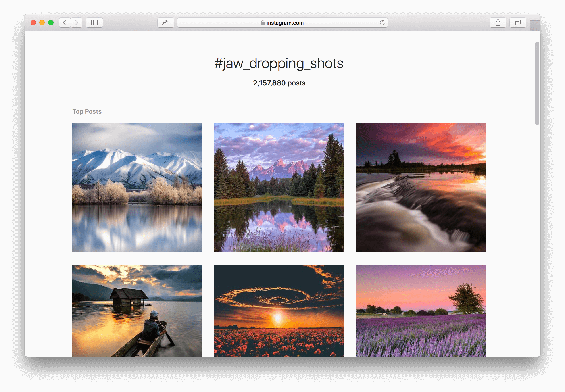Click the green fullscreen window button
Viewport: 565px width, 392px height.
click(51, 23)
